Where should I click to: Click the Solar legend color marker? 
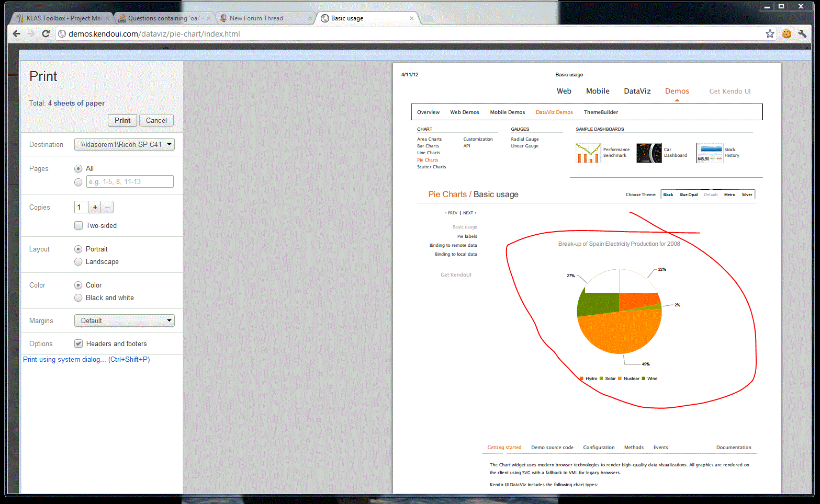pos(601,379)
